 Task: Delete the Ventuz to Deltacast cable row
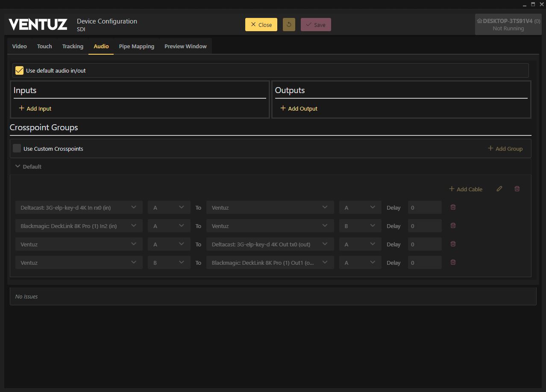(x=453, y=244)
